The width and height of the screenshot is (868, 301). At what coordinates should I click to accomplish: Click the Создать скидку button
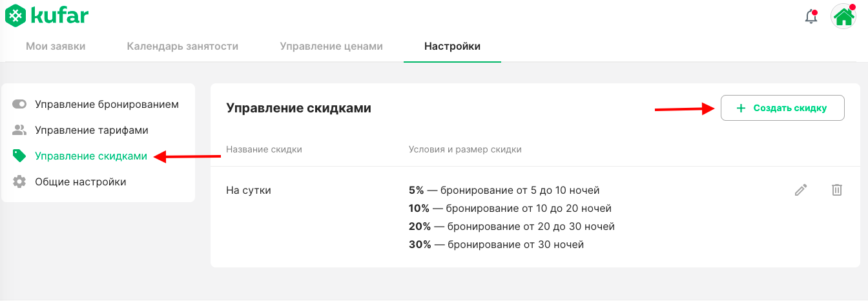pos(783,109)
